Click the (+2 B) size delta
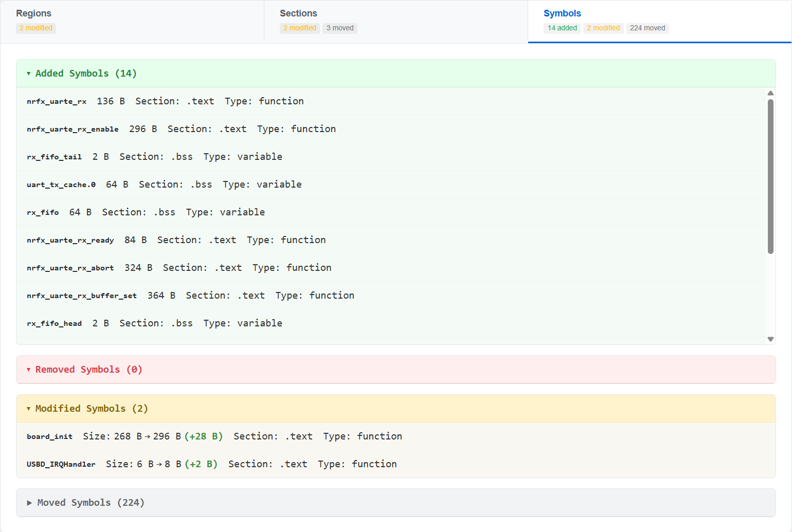The width and height of the screenshot is (792, 532). coord(201,464)
